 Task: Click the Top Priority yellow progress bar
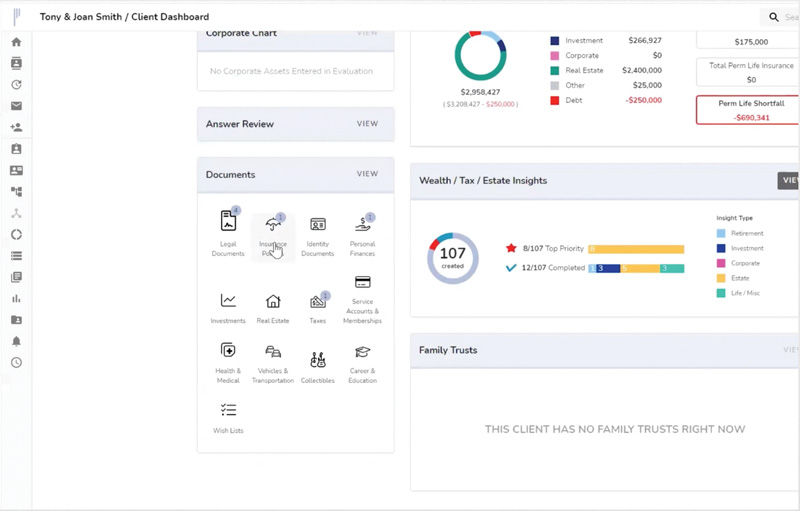(636, 249)
